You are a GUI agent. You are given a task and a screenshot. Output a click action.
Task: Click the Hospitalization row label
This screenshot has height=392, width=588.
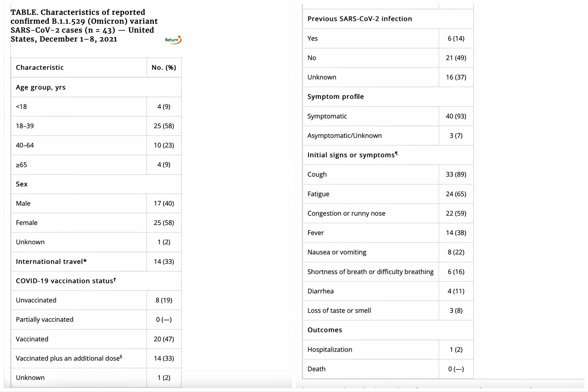coord(330,350)
